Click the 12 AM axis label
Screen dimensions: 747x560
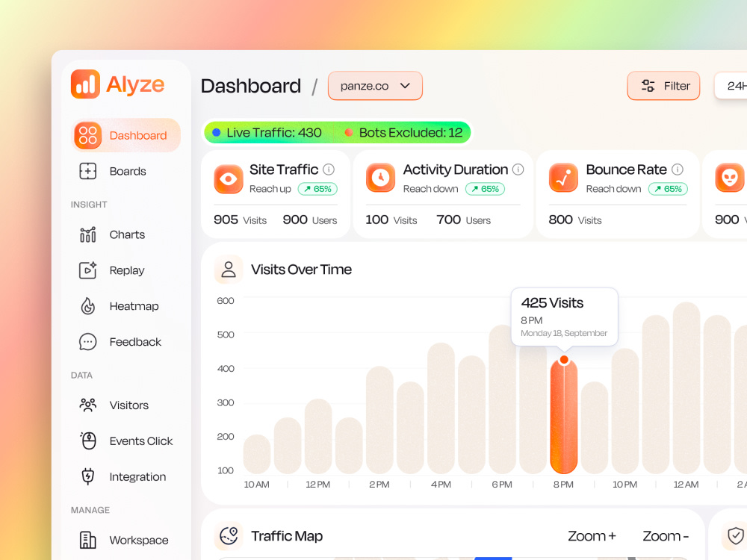(686, 485)
